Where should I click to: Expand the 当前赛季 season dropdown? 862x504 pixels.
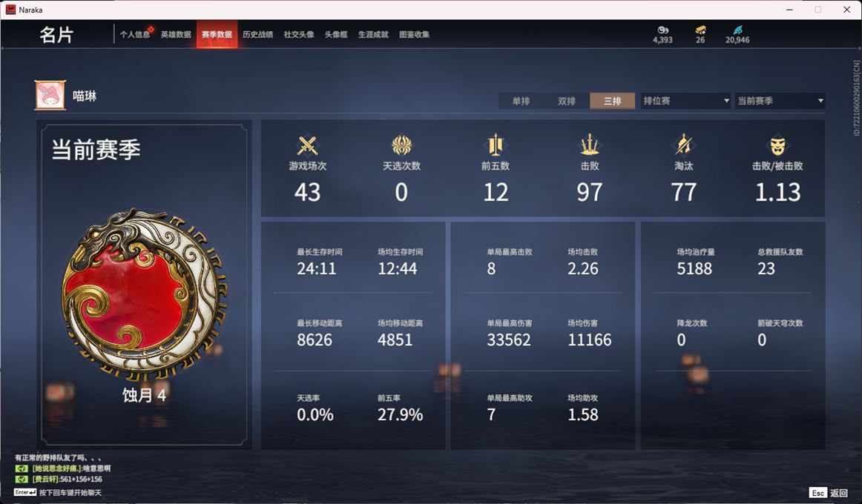780,101
